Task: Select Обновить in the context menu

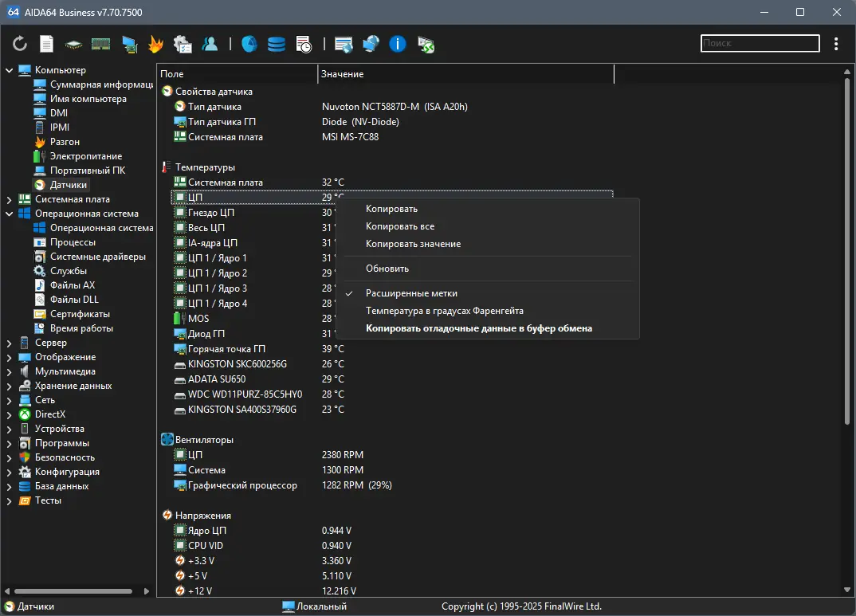Action: [387, 269]
